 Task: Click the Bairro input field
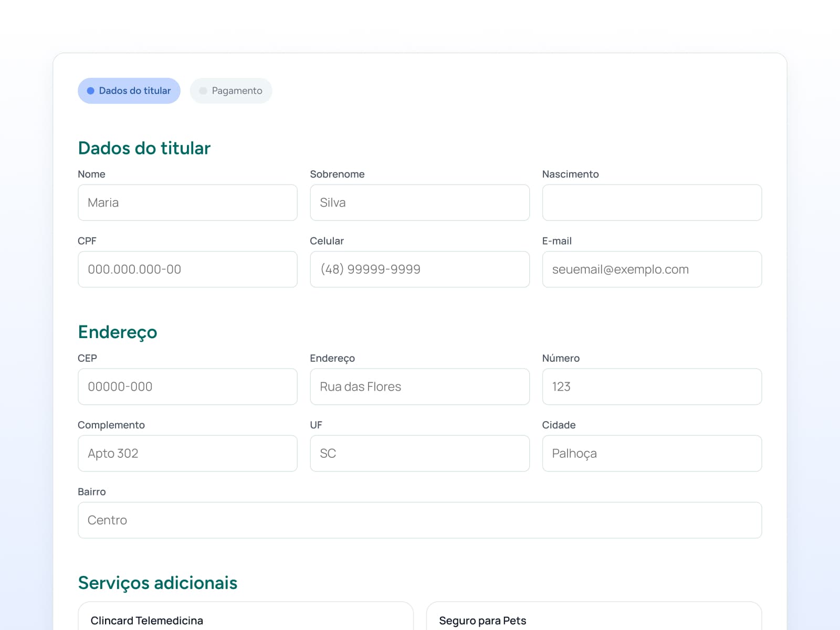click(x=420, y=520)
